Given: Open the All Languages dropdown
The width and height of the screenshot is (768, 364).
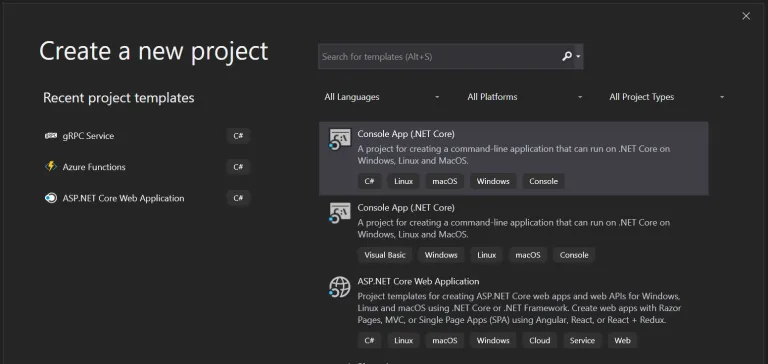Looking at the screenshot, I should (382, 97).
